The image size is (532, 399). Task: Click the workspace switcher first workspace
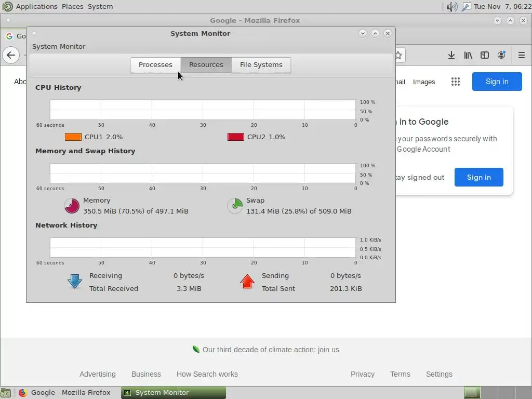tap(472, 393)
